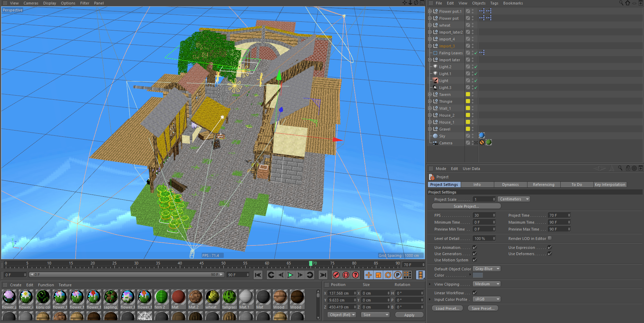The image size is (644, 323).
Task: Open Object (Rel) coordinate dropdown
Action: 342,315
